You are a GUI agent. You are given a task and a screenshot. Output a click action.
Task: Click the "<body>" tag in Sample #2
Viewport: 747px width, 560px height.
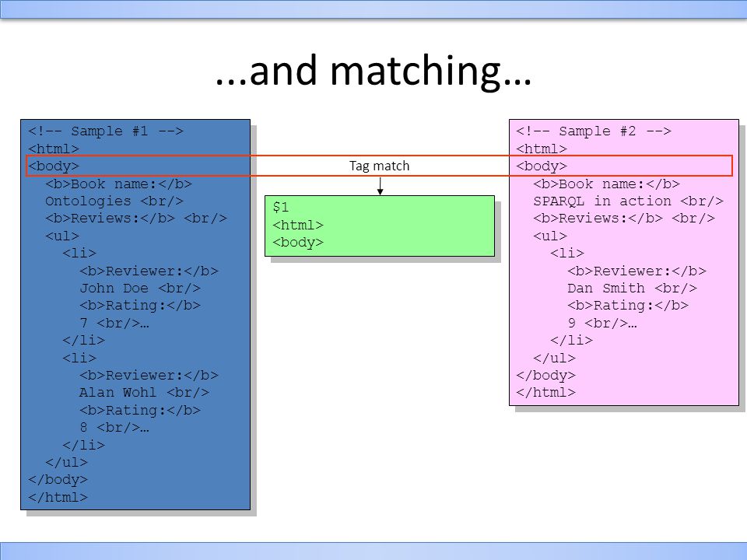542,166
